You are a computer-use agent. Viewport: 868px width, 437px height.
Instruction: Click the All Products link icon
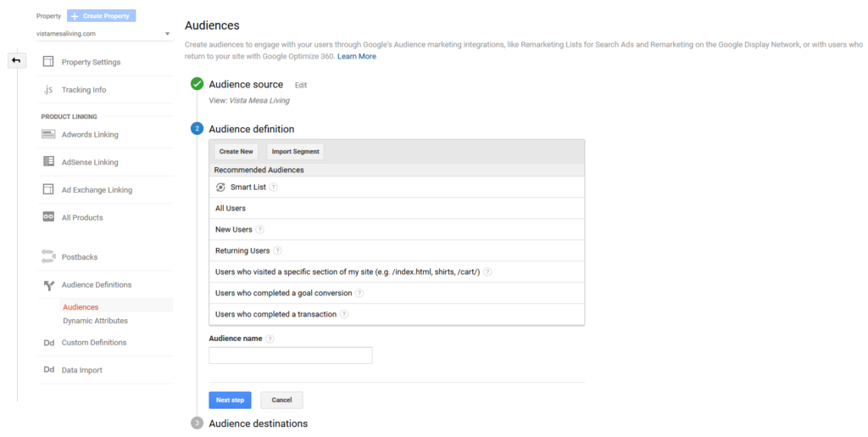point(48,216)
